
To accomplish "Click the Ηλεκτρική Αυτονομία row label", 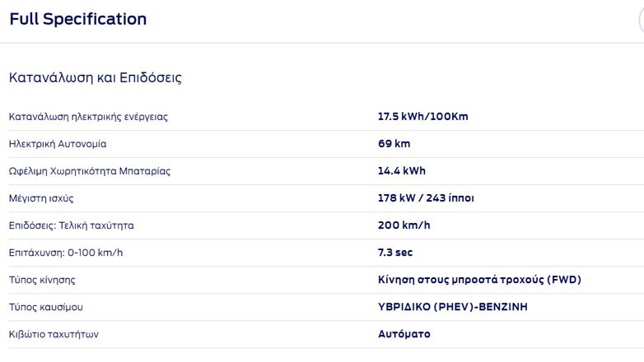I will [58, 144].
